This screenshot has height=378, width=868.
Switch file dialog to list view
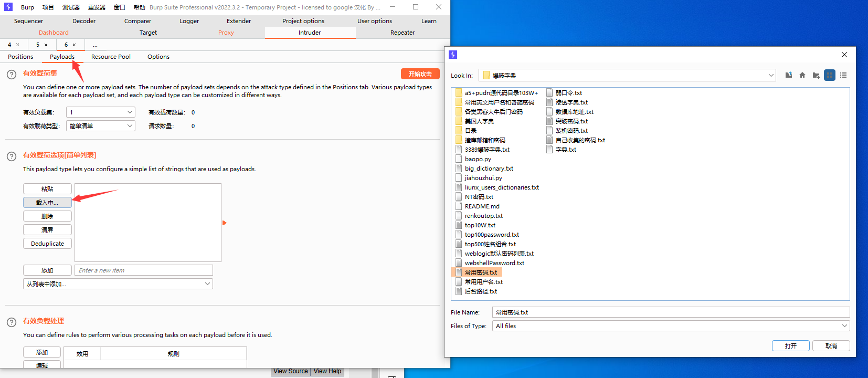pos(830,75)
